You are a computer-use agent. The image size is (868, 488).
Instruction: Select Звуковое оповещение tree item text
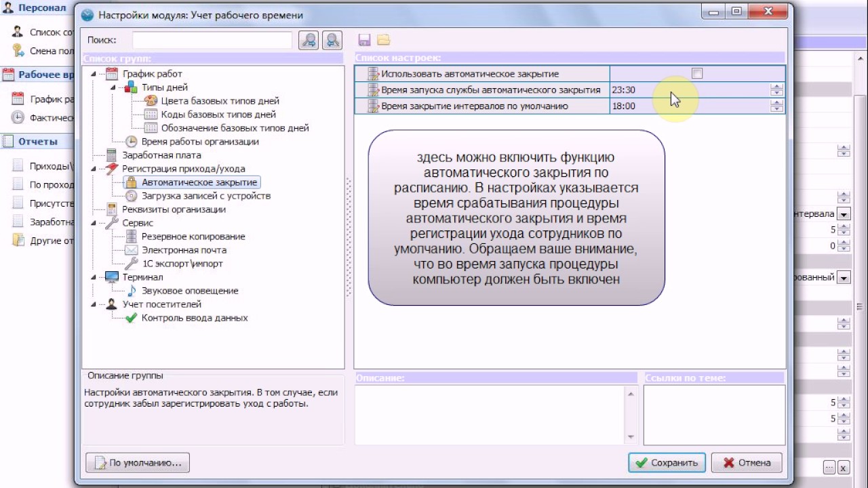[190, 291]
